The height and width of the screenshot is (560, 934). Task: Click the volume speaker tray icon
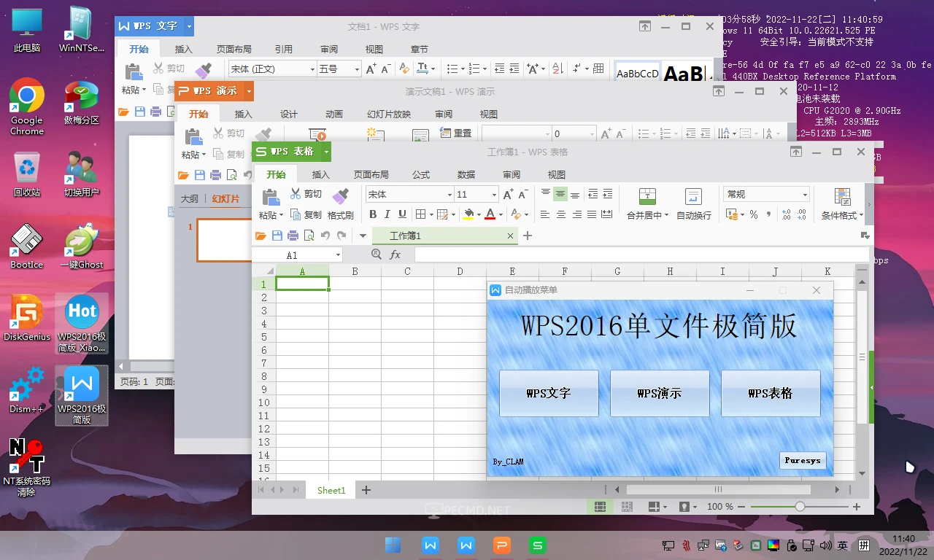tap(827, 545)
